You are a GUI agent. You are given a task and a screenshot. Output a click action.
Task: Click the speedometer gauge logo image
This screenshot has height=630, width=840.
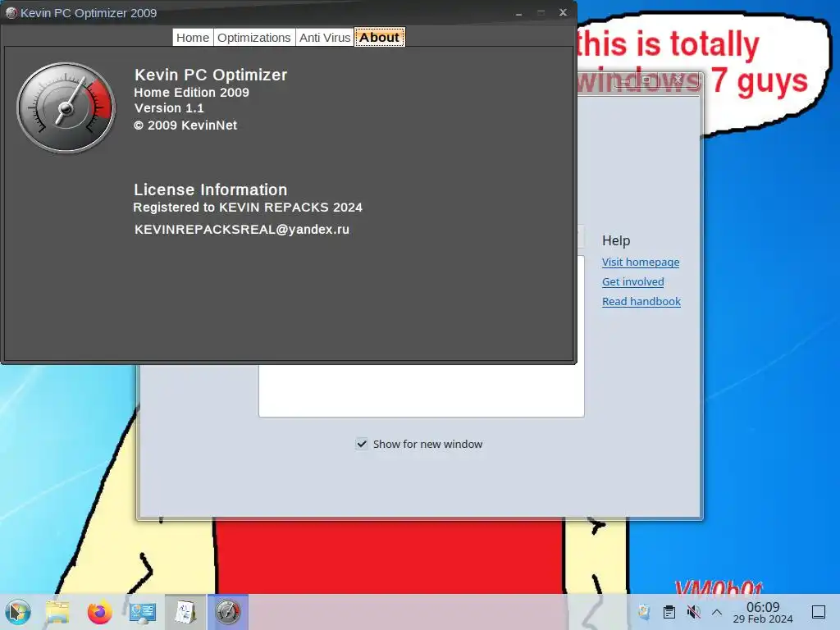[66, 108]
